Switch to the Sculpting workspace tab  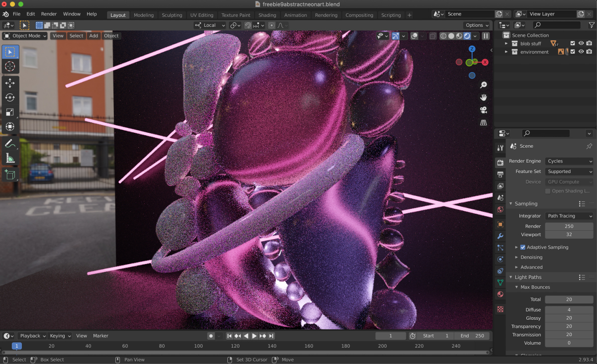click(172, 15)
